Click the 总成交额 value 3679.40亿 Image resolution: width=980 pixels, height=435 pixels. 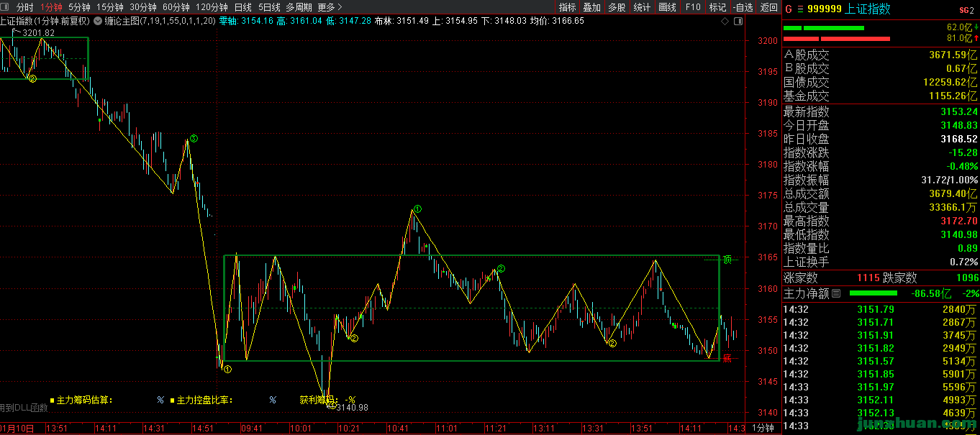(953, 193)
